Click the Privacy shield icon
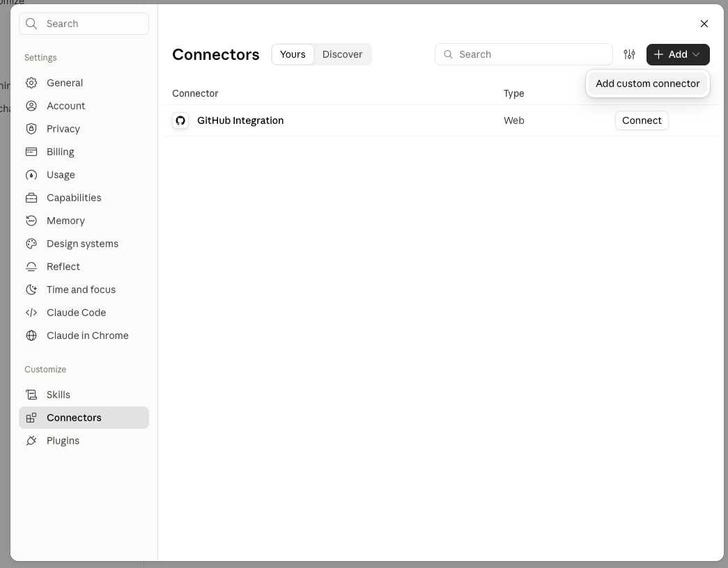This screenshot has width=728, height=568. click(31, 129)
